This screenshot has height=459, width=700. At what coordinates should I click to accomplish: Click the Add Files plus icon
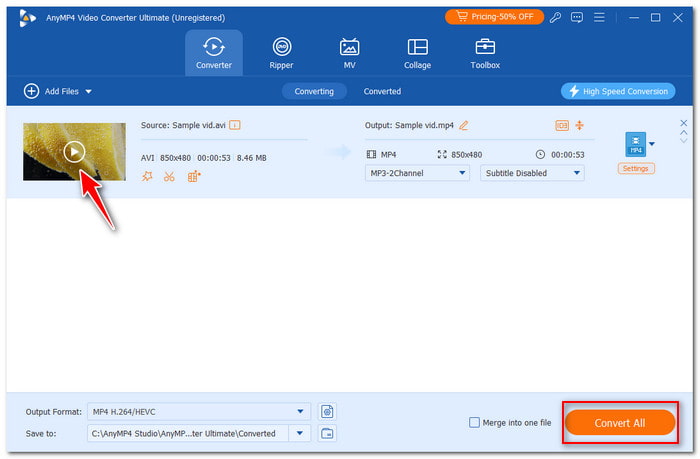pos(31,91)
